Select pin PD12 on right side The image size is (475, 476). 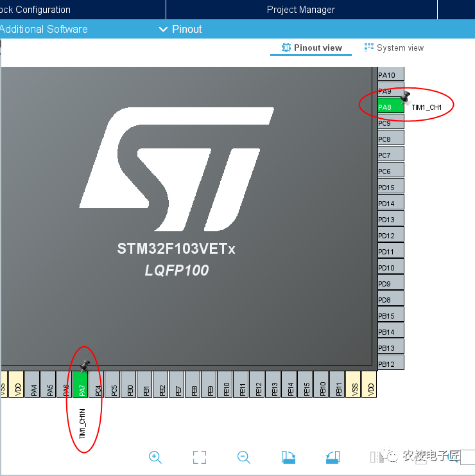[x=391, y=234]
